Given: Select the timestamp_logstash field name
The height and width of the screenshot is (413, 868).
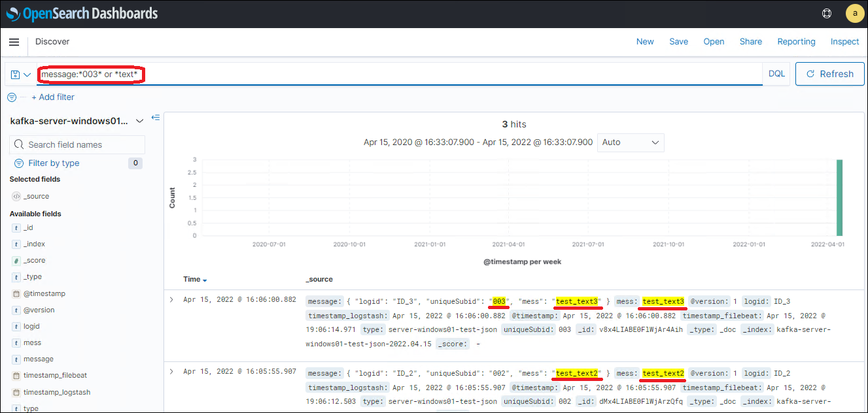Looking at the screenshot, I should 57,392.
